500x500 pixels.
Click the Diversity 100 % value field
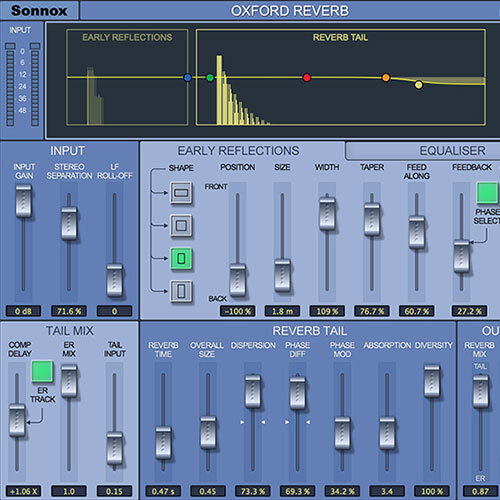click(432, 491)
